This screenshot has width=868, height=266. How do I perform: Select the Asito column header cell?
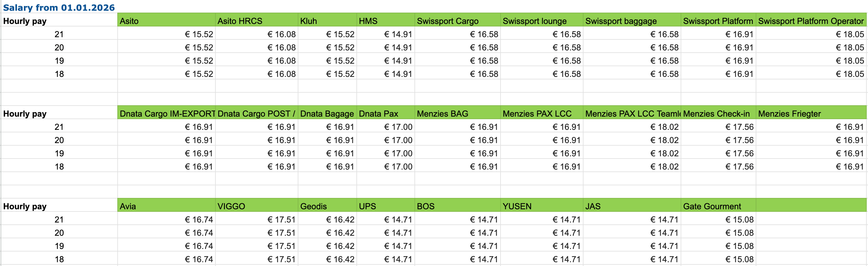click(166, 21)
